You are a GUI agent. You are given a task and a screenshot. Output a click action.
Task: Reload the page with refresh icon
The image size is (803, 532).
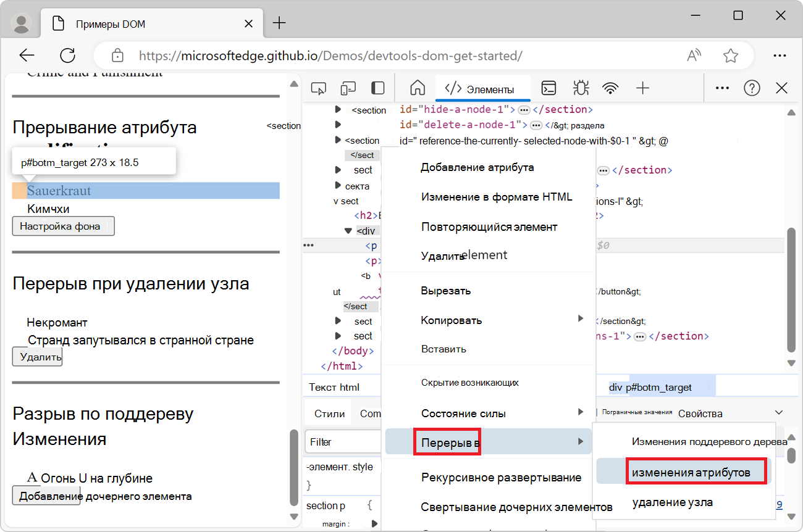tap(67, 55)
